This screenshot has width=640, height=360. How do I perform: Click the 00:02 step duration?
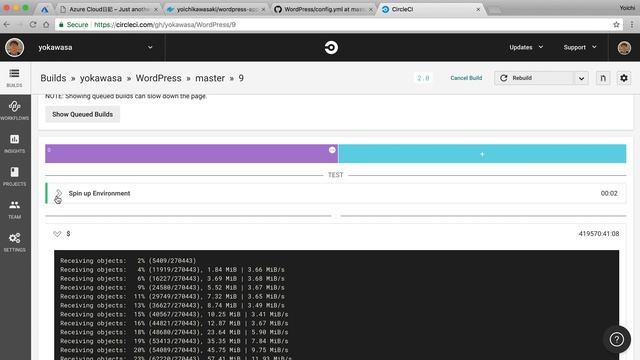(609, 193)
